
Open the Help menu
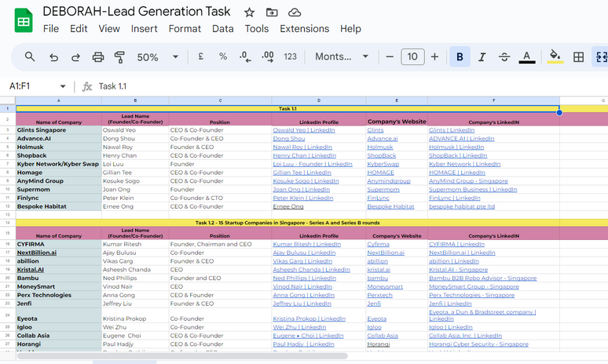[x=350, y=29]
